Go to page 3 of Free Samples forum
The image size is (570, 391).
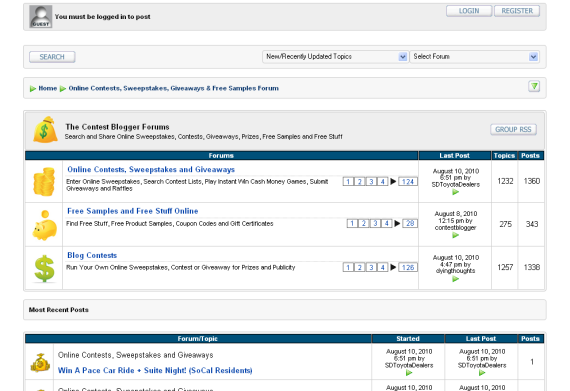pos(375,223)
